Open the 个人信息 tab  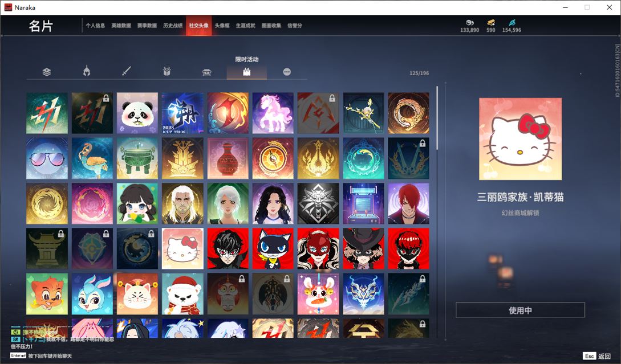point(95,26)
